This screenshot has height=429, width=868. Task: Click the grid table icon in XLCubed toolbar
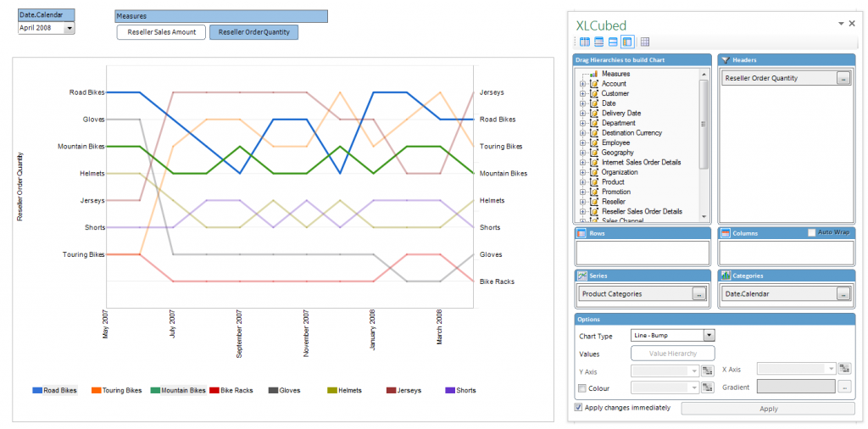tap(645, 42)
